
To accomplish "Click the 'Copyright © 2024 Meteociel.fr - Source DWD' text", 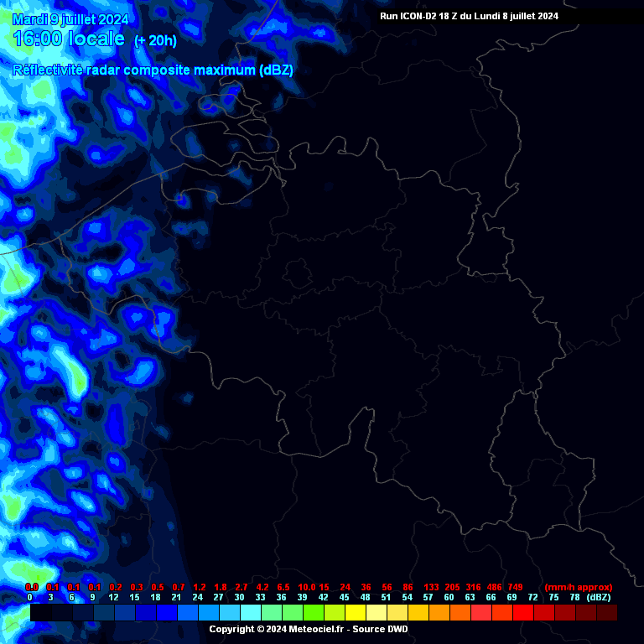I will coord(309,629).
